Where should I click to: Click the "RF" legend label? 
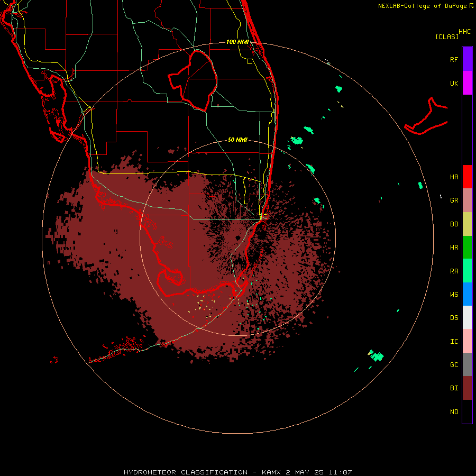coord(454,59)
